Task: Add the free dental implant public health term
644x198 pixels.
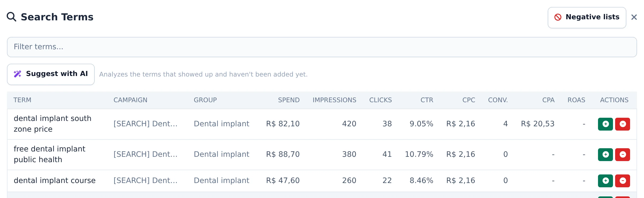Action: tap(605, 155)
